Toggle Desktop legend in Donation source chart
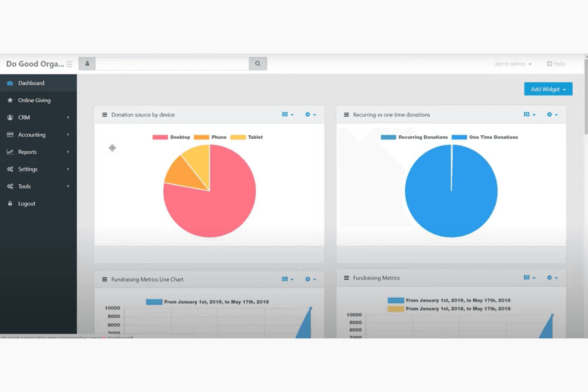 (171, 137)
